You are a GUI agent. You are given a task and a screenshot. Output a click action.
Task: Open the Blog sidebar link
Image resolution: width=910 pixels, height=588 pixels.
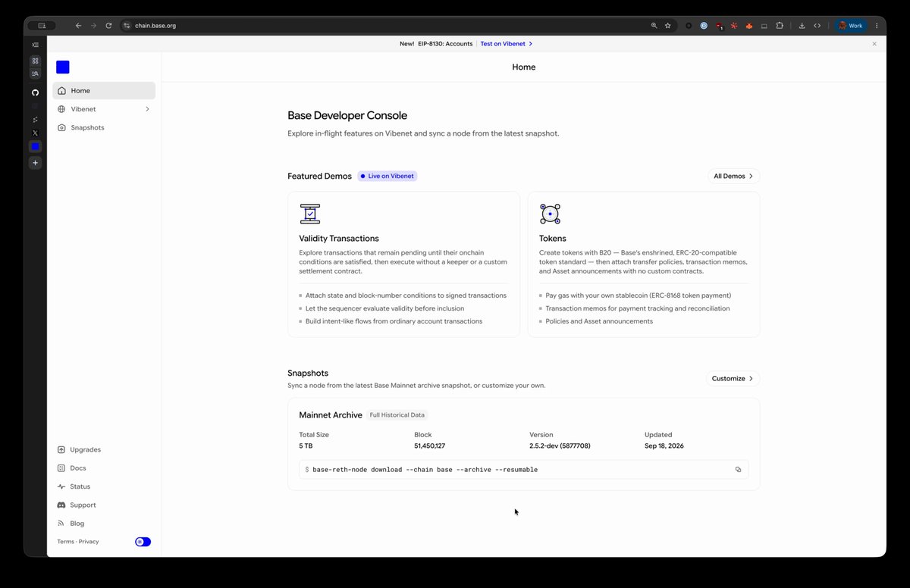71,524
